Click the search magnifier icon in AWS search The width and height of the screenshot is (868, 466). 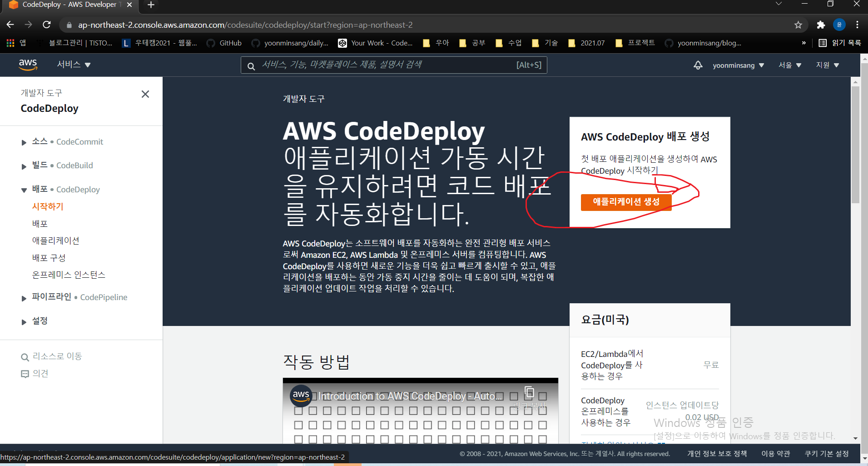point(251,66)
